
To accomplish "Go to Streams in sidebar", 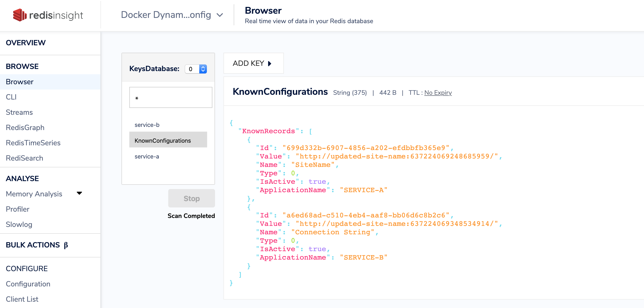I will click(x=19, y=112).
